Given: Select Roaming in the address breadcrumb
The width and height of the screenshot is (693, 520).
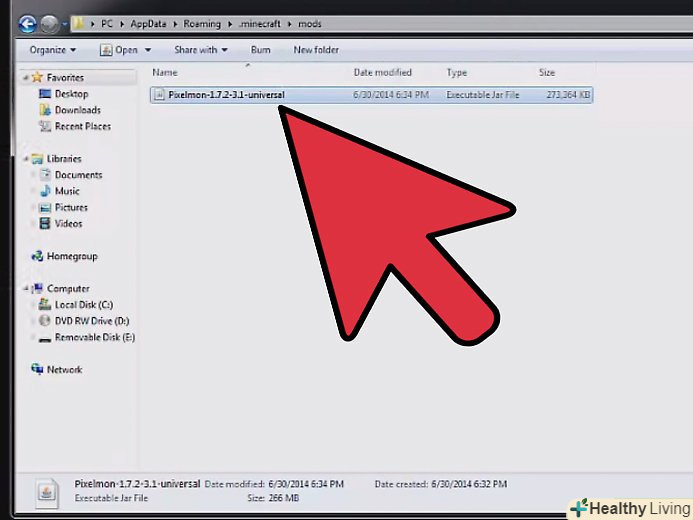Looking at the screenshot, I should pyautogui.click(x=202, y=24).
